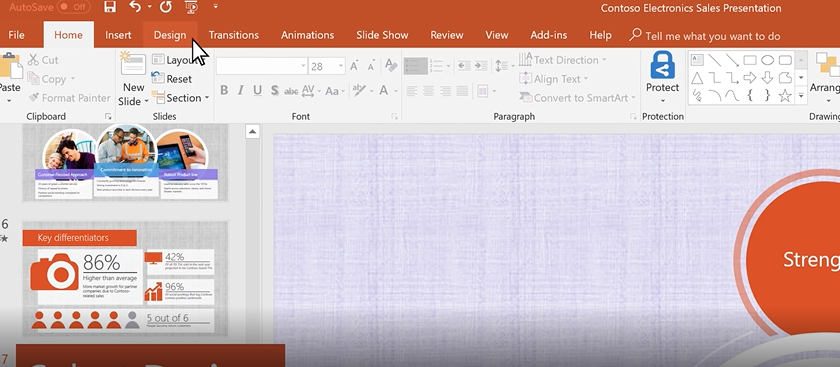
Task: Insert a New Slide via the slide icon
Action: [133, 64]
